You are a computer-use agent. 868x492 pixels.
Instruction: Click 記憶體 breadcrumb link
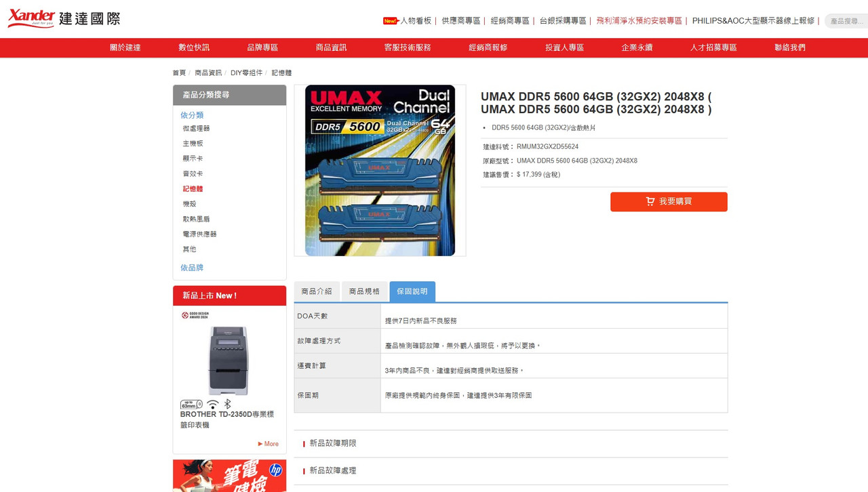click(281, 73)
